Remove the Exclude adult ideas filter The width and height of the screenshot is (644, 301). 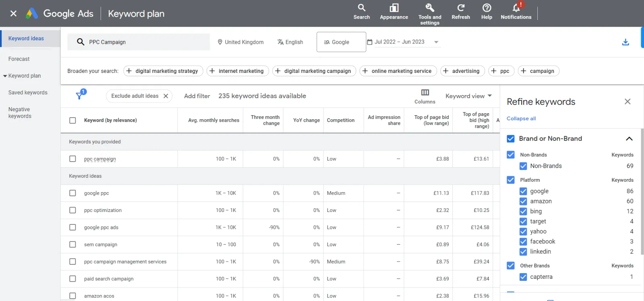(166, 96)
